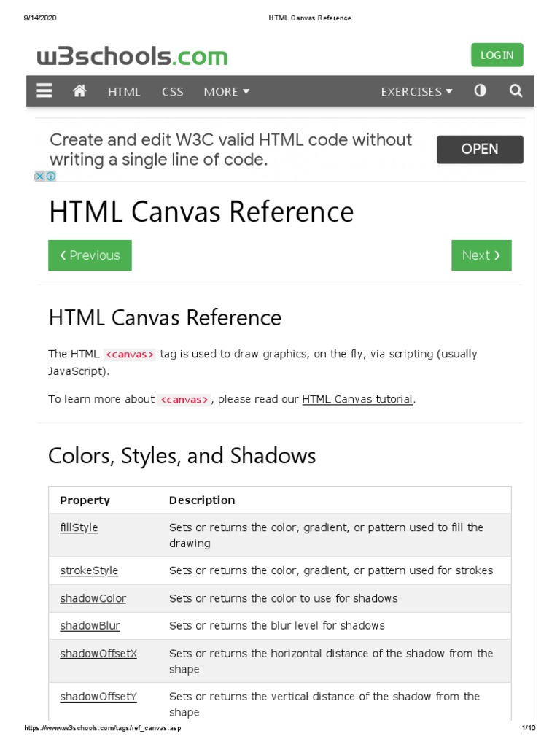Go to the home icon
The width and height of the screenshot is (560, 747).
(x=79, y=91)
